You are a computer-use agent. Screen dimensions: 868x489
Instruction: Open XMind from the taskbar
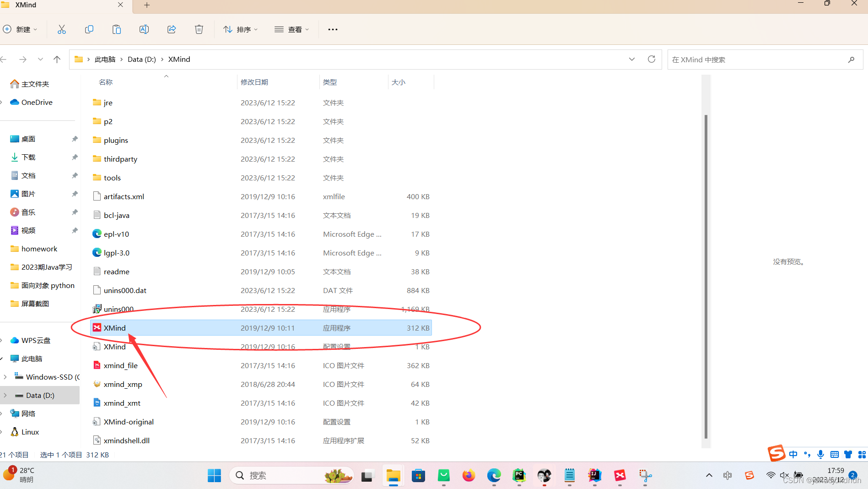click(620, 476)
